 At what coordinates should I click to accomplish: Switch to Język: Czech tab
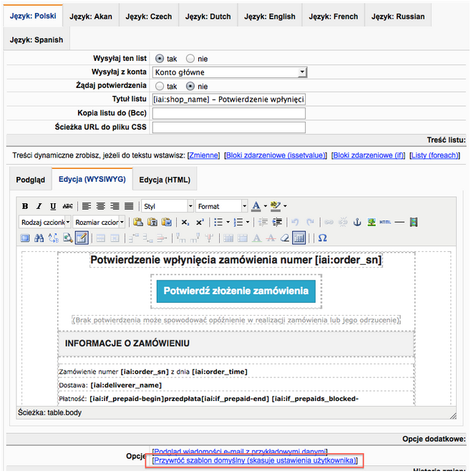pos(149,16)
